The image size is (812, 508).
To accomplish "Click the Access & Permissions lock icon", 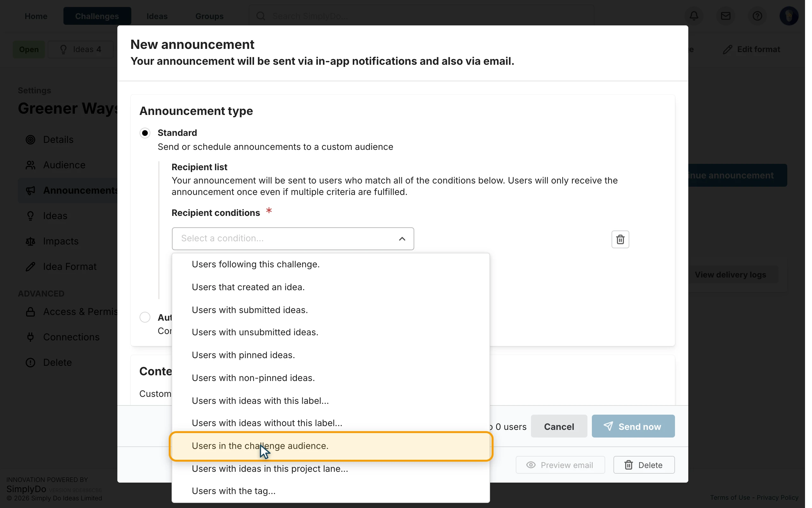I will point(30,312).
